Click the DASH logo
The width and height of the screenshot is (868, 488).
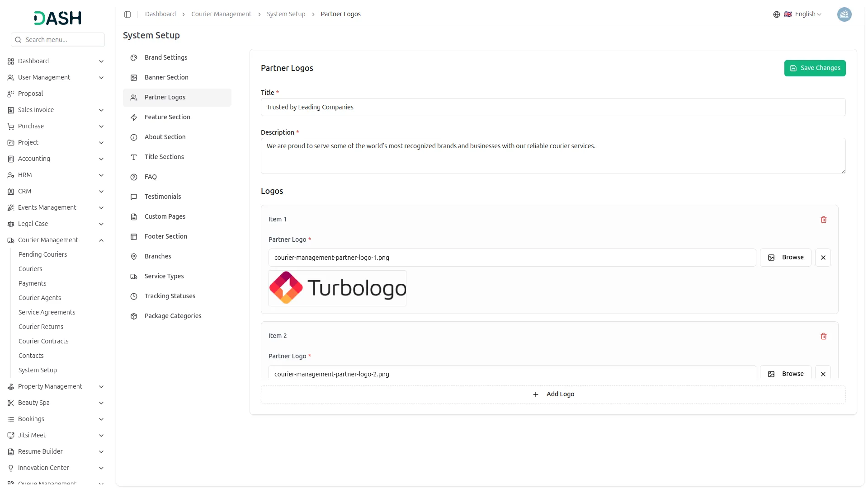coord(58,18)
